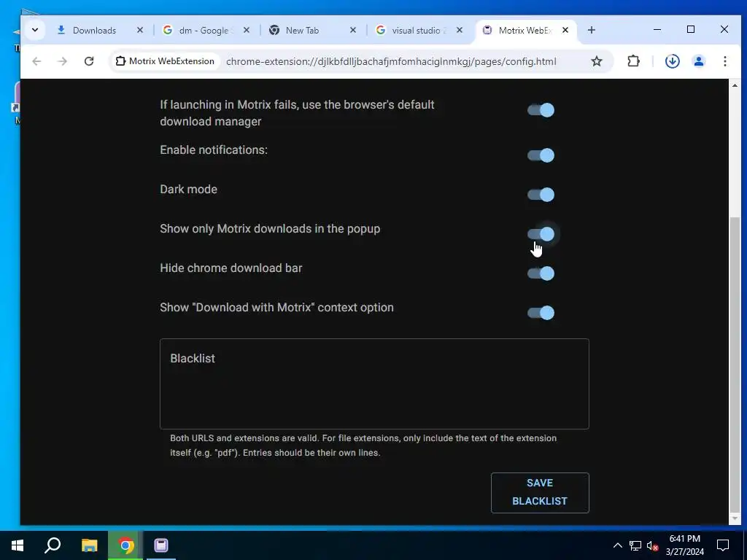Toggle the fallback to browser's default download manager

[541, 110]
